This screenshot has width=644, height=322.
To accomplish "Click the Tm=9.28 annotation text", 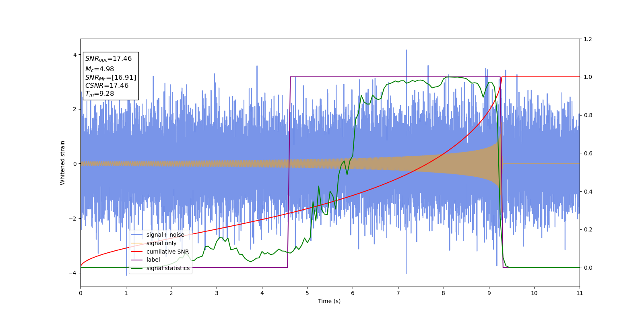I will click(100, 94).
